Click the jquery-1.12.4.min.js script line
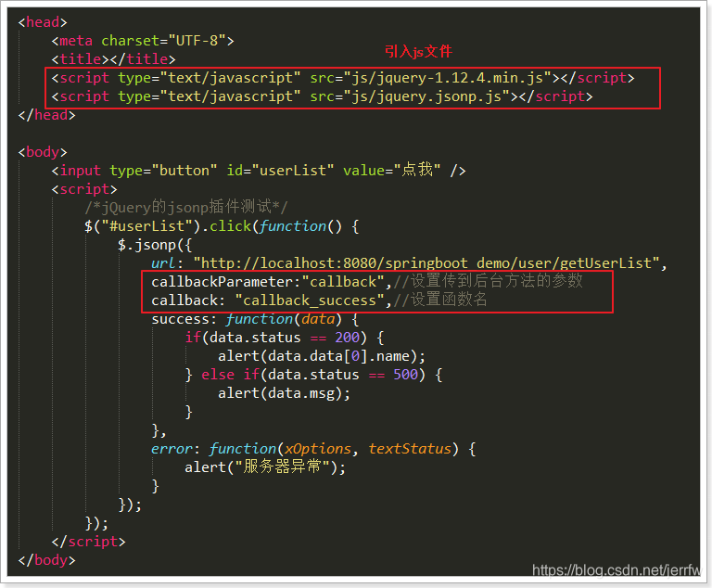Image resolution: width=712 pixels, height=588 pixels. pyautogui.click(x=343, y=78)
